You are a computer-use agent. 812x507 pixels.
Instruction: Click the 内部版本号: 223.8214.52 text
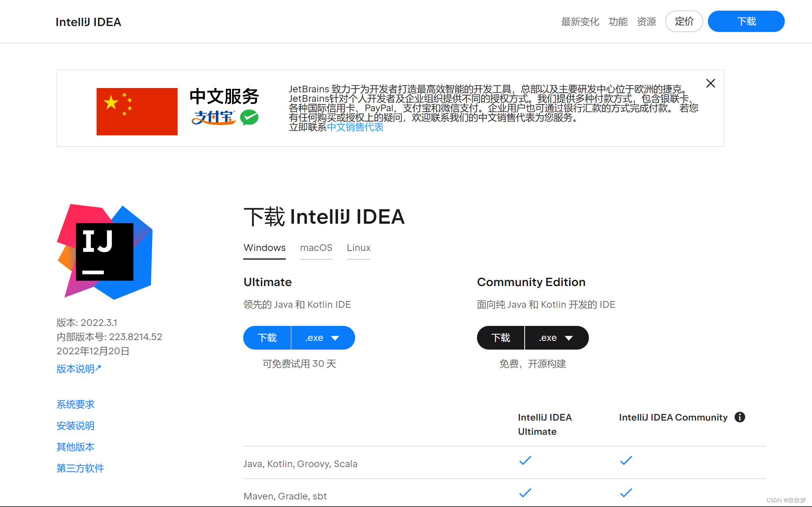pyautogui.click(x=109, y=337)
